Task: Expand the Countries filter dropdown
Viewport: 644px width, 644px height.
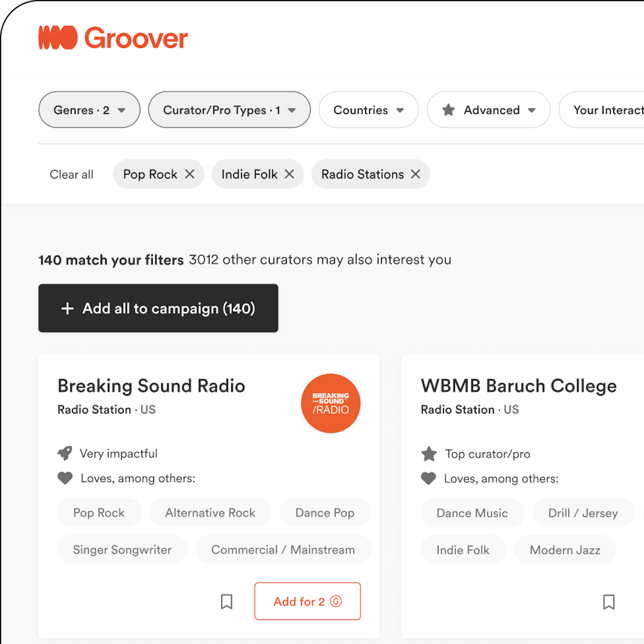Action: (369, 110)
